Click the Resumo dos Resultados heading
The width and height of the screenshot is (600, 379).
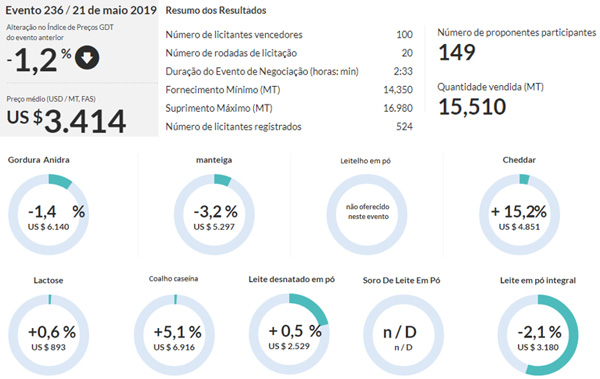tap(216, 10)
